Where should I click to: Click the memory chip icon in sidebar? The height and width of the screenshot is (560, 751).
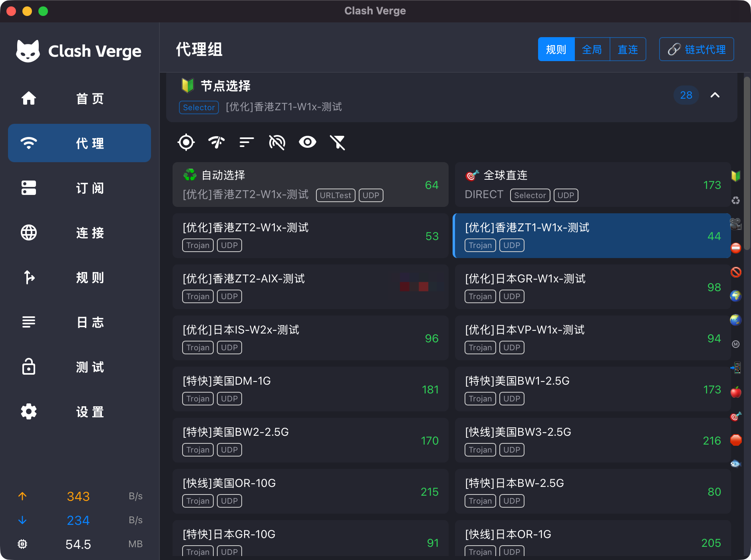(x=22, y=544)
